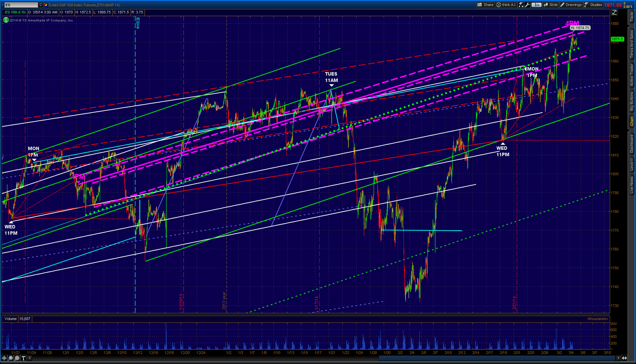Click the 3/10 date axis label
The width and height of the screenshot is (636, 364).
pos(607,352)
